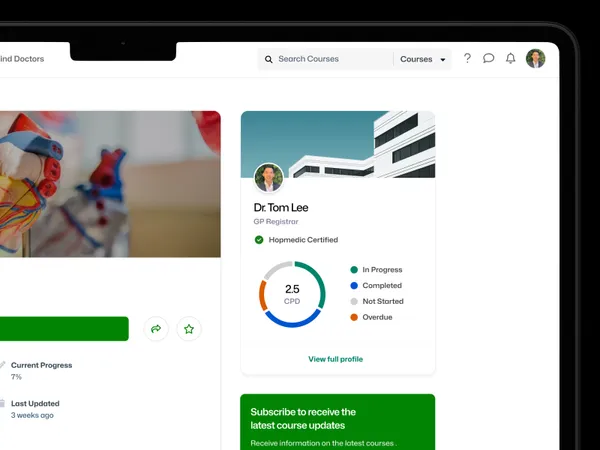Favorite the course with star icon
The height and width of the screenshot is (450, 600).
pos(189,328)
